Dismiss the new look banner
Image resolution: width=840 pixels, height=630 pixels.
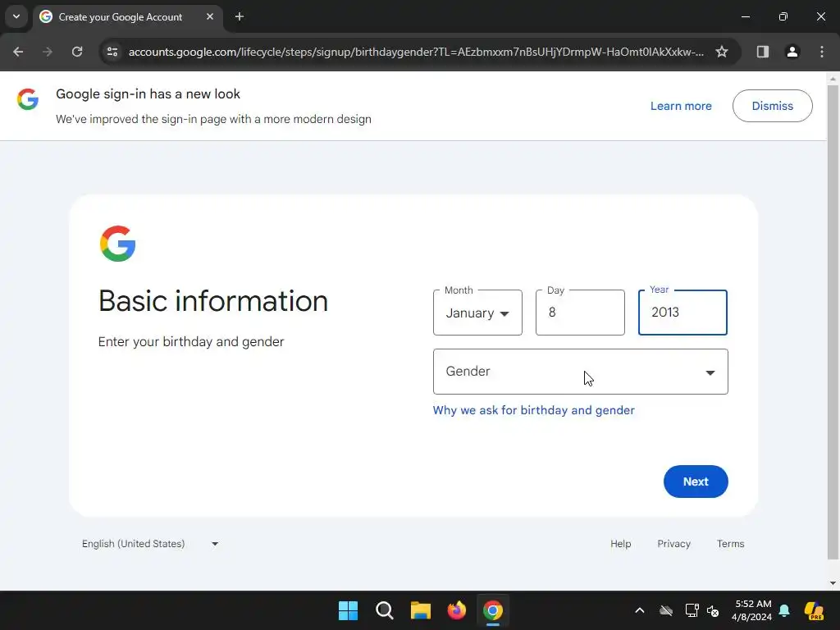pos(773,106)
